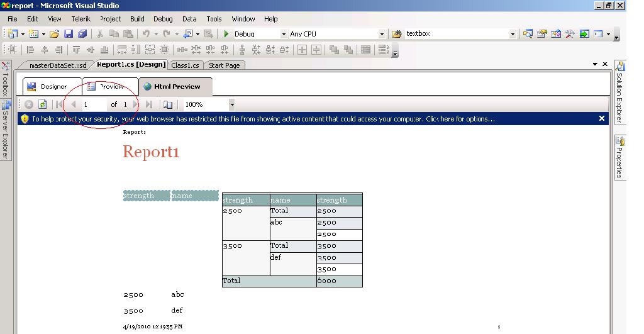Click the Align Lefts layout icon

pyautogui.click(x=30, y=50)
